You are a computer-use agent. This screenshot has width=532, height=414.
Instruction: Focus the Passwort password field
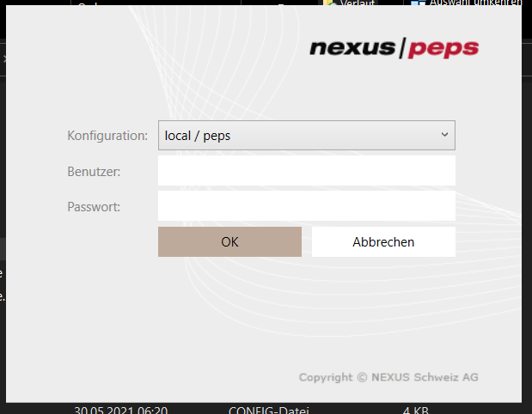coord(306,206)
